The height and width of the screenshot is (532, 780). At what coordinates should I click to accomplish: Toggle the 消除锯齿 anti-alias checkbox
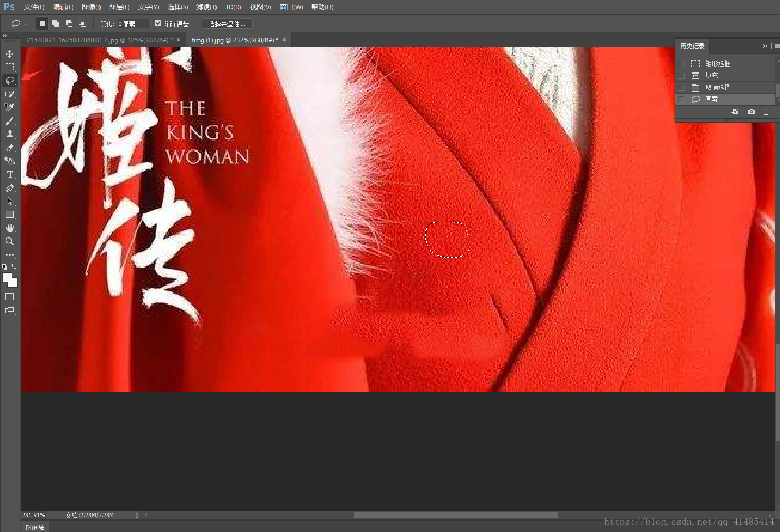pos(158,23)
